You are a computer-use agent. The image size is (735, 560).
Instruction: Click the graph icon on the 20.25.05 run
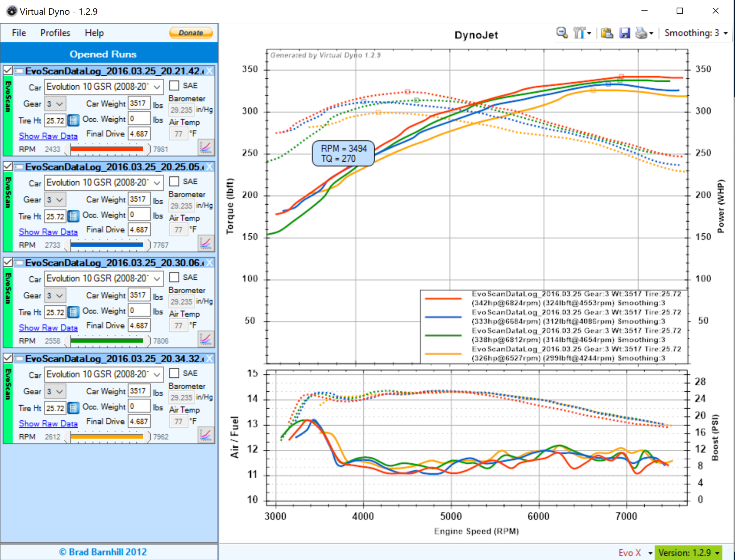pyautogui.click(x=206, y=243)
